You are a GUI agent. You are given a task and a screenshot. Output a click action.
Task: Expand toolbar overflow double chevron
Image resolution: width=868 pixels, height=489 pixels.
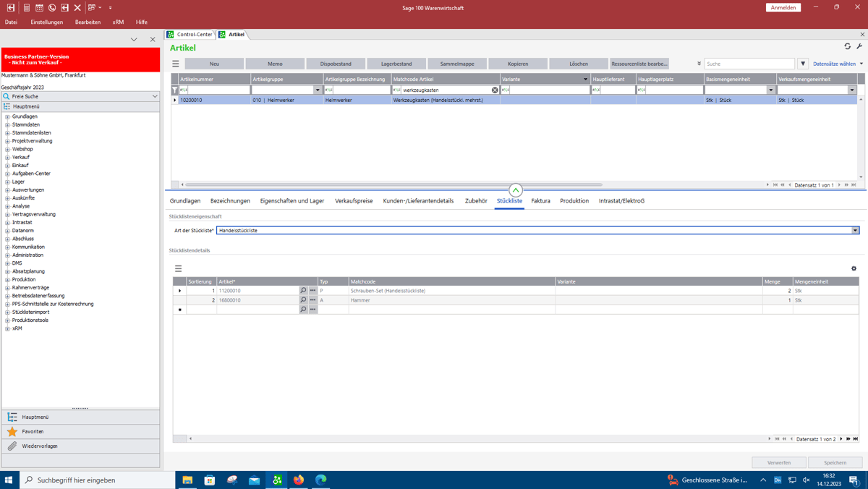(699, 64)
